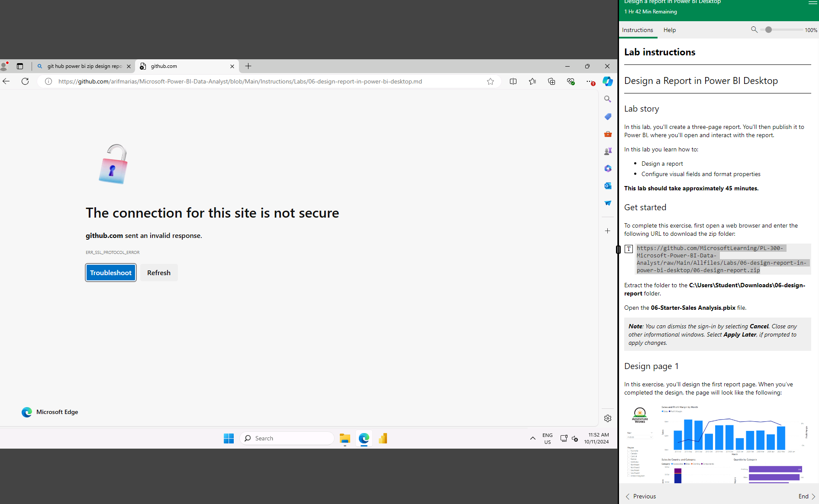The height and width of the screenshot is (504, 819).
Task: Open sidebar settings gear
Action: tap(608, 418)
